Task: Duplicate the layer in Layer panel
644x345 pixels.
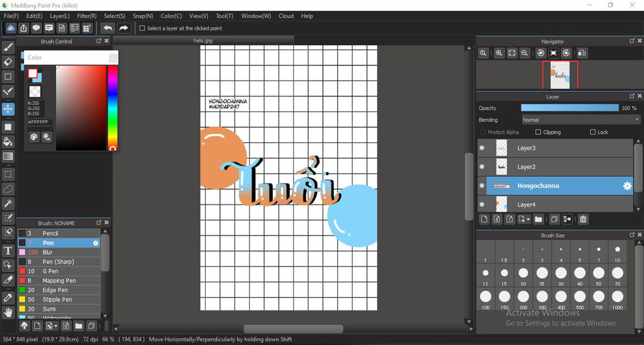Action: 554,219
